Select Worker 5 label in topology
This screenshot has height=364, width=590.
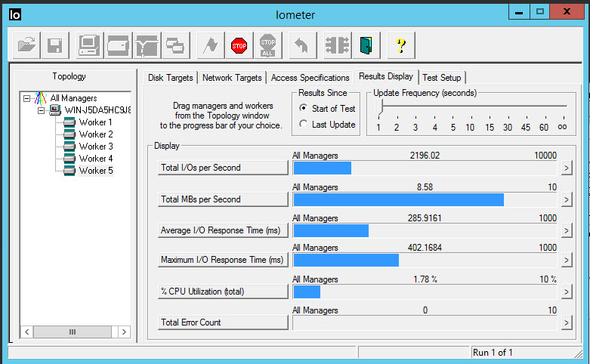point(96,171)
